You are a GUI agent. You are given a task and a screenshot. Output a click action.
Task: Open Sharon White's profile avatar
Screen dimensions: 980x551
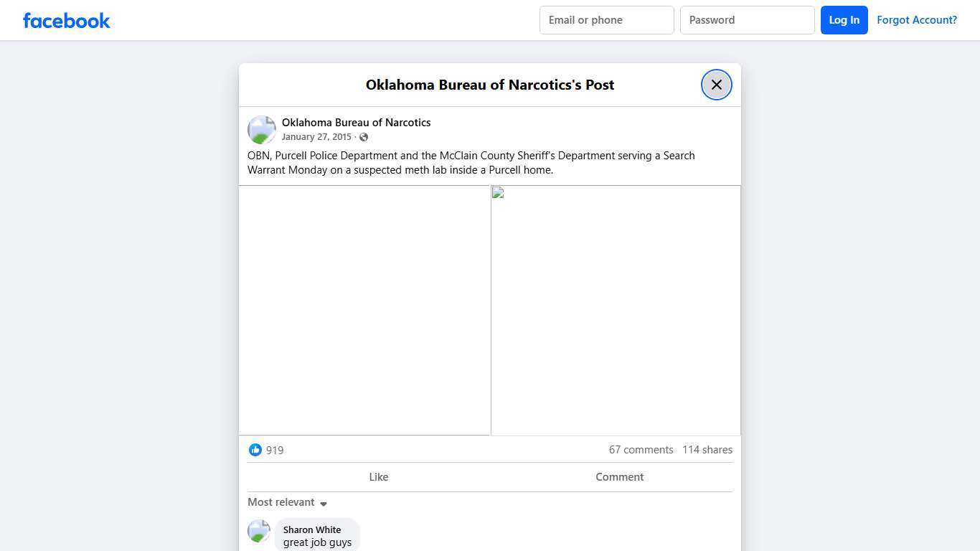coord(259,532)
